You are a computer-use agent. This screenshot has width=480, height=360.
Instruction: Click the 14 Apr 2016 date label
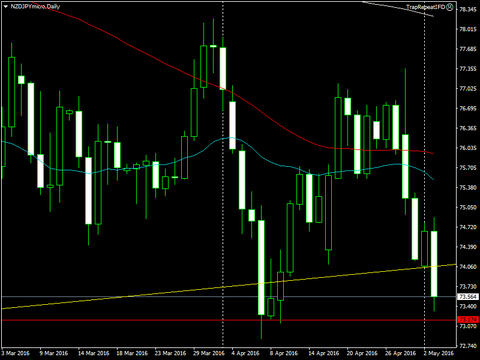(x=324, y=353)
